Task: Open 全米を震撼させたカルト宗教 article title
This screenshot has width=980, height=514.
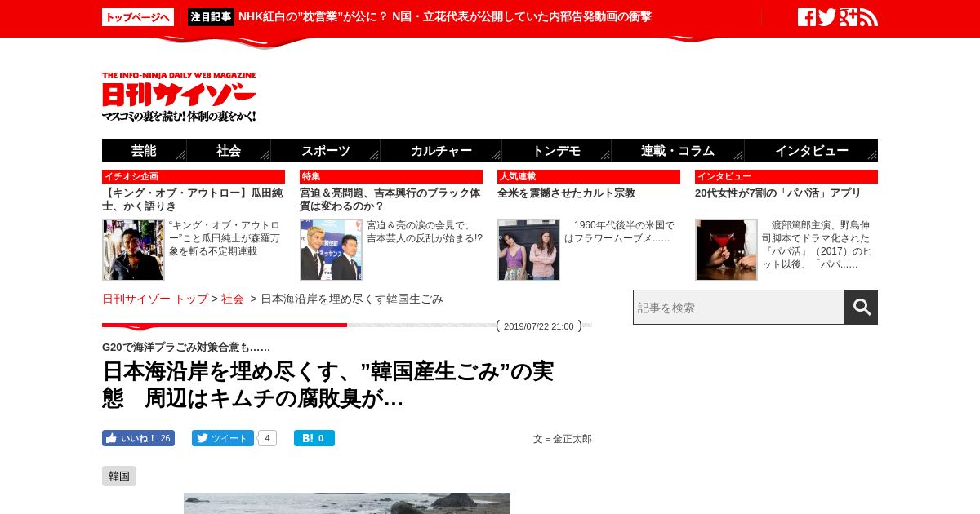Action: [566, 193]
